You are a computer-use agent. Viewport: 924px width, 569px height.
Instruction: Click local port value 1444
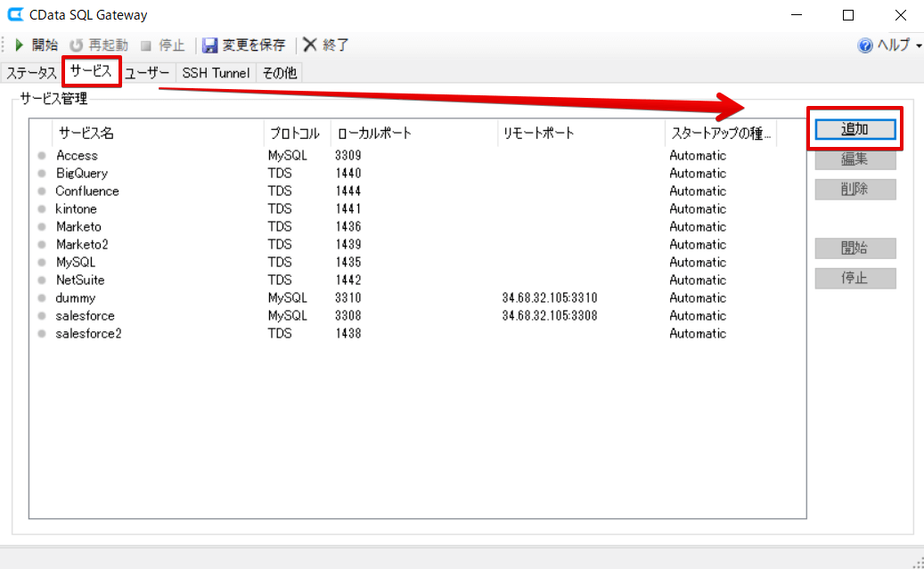coord(348,191)
